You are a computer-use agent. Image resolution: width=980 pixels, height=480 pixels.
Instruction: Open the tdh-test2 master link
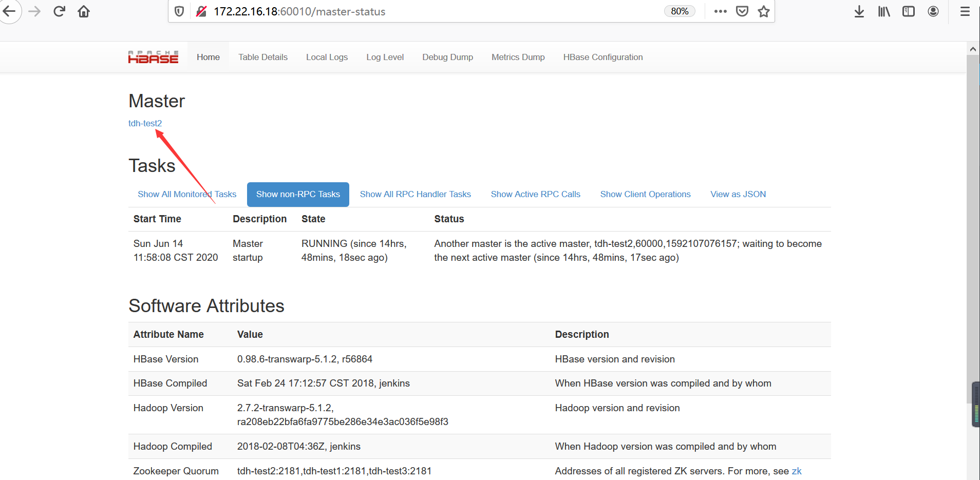click(x=145, y=123)
